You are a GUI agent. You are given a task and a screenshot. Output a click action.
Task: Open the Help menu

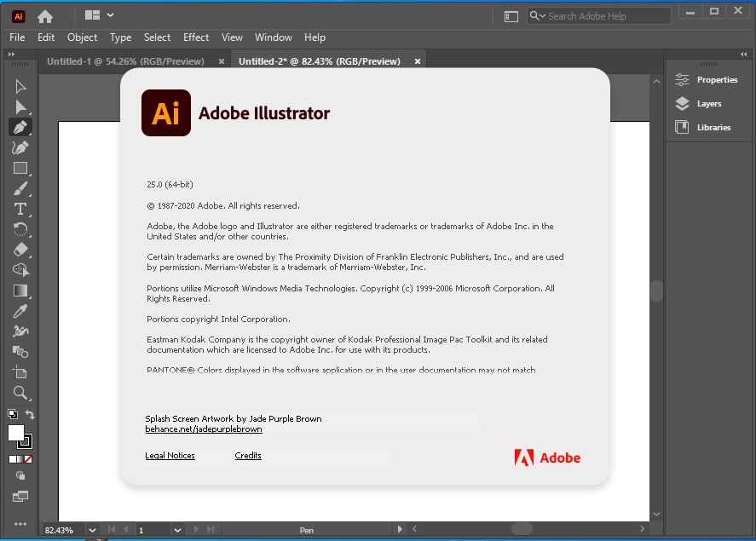coord(315,37)
